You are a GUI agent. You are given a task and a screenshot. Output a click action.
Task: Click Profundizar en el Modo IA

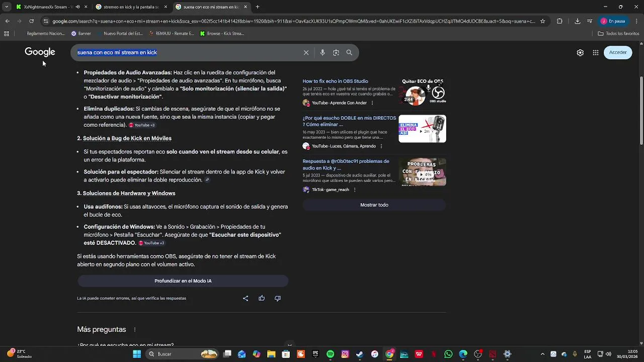coord(183,281)
